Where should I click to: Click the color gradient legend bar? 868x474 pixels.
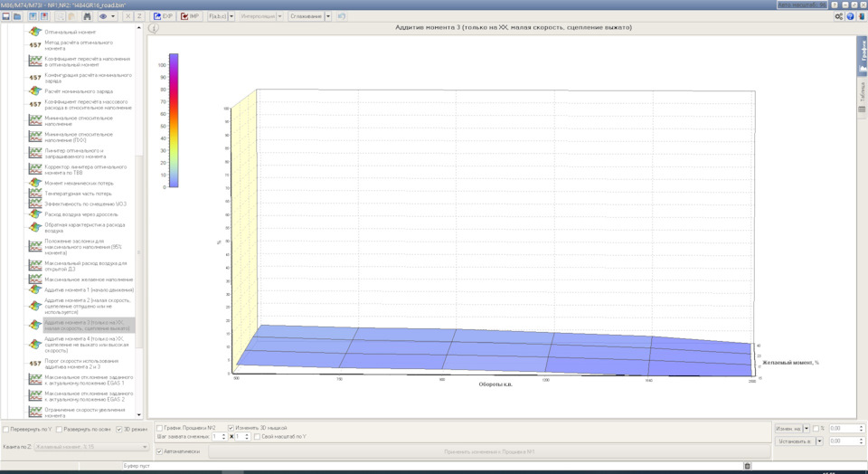tap(174, 119)
